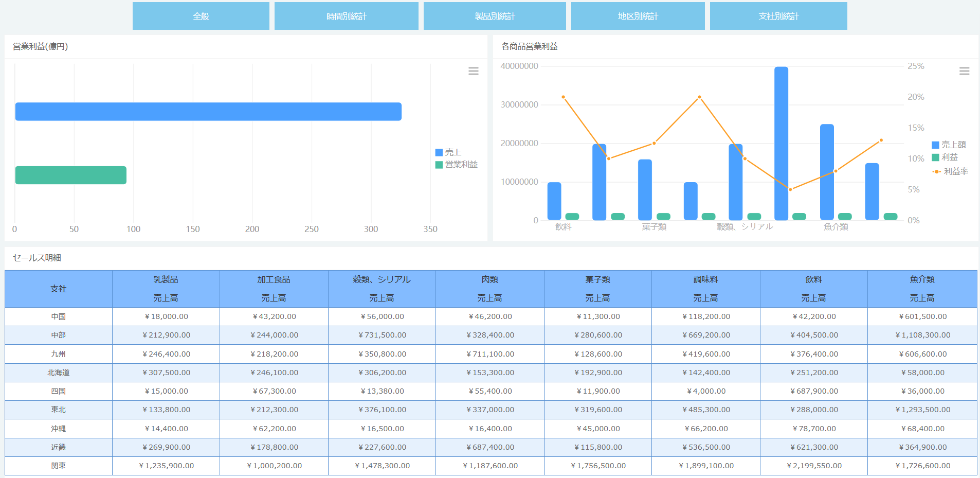Select cell ¥78,700.00 in 沖縄 row
980x478 pixels.
click(813, 429)
